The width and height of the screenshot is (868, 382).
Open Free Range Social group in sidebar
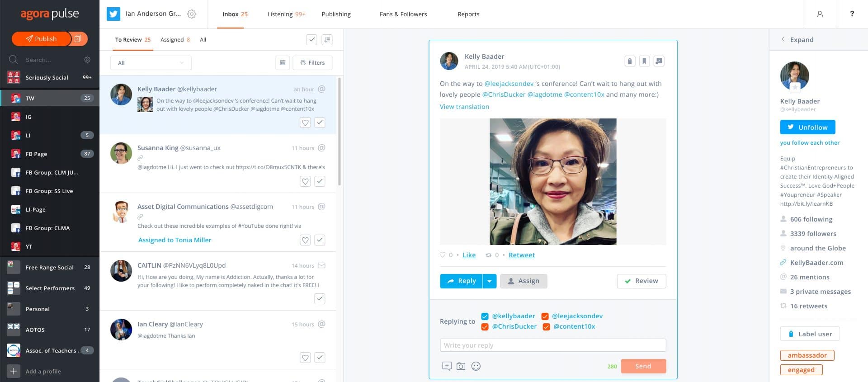(x=50, y=268)
